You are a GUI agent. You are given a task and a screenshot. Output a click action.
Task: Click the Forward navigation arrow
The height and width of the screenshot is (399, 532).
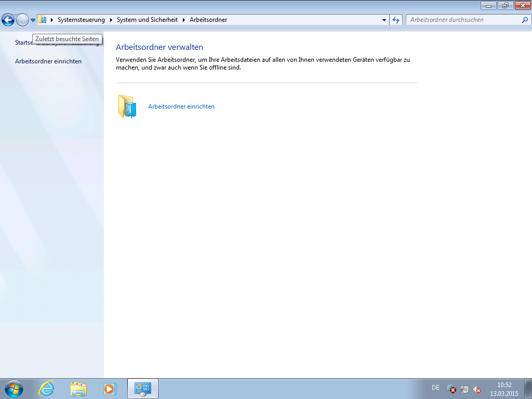[x=22, y=20]
